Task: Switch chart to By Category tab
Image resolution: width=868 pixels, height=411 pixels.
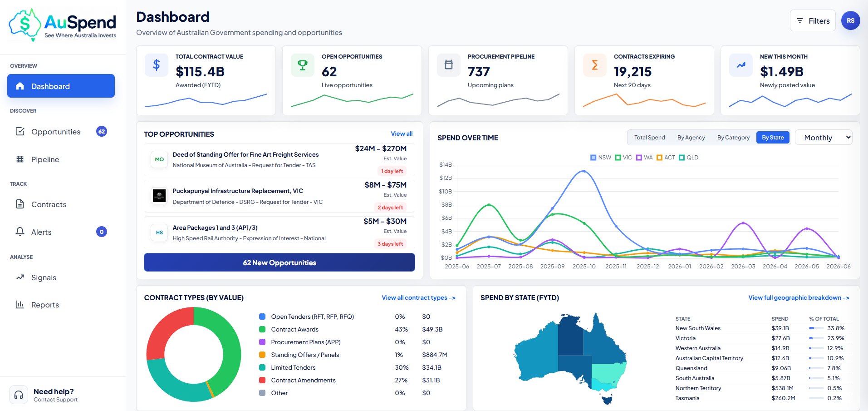Action: coord(733,137)
